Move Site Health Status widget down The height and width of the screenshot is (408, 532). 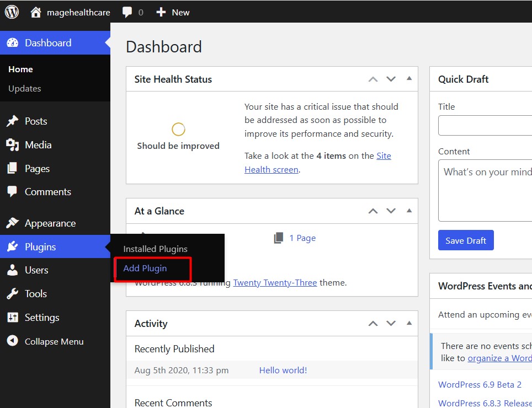pyautogui.click(x=391, y=79)
